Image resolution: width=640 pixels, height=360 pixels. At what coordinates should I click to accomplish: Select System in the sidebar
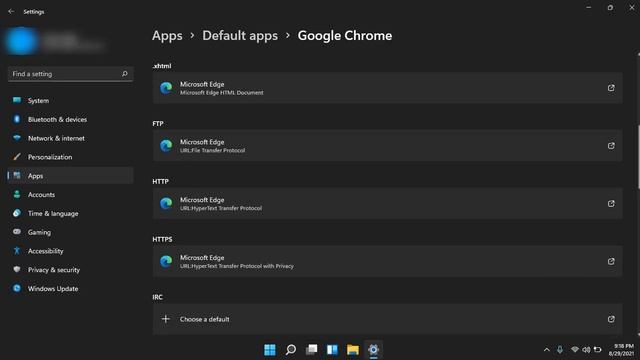(x=38, y=100)
